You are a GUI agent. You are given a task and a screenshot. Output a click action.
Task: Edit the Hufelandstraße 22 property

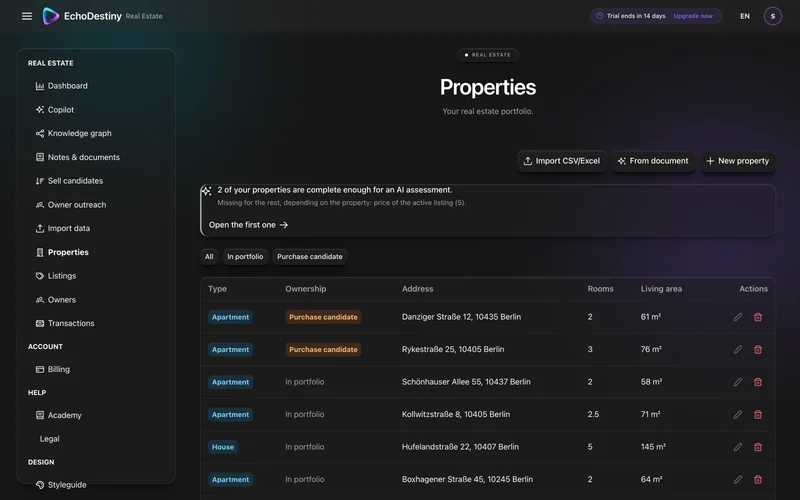point(738,447)
